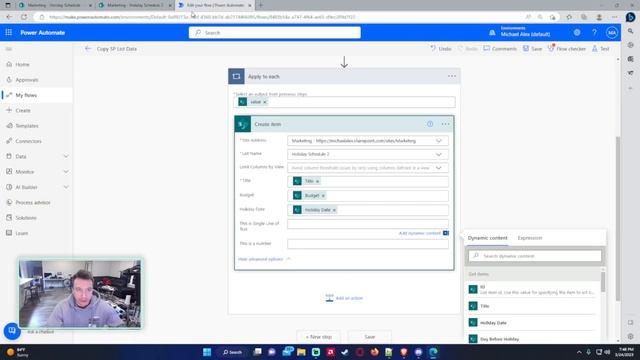Click Save in the top flow toolbar
This screenshot has width=640, height=360.
(x=533, y=49)
